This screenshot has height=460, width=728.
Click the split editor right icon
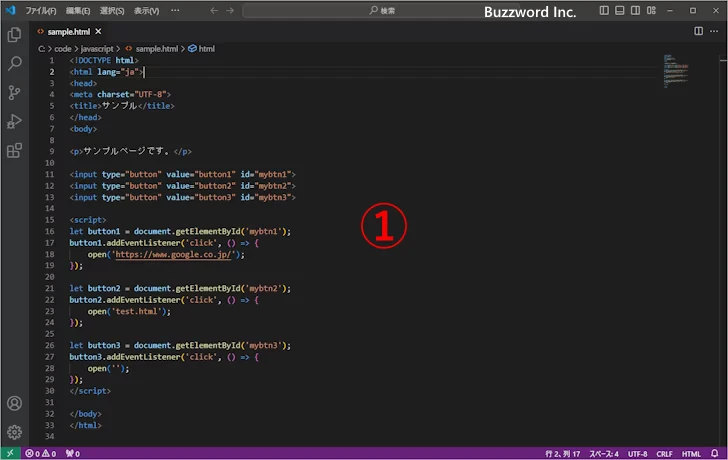coord(698,31)
